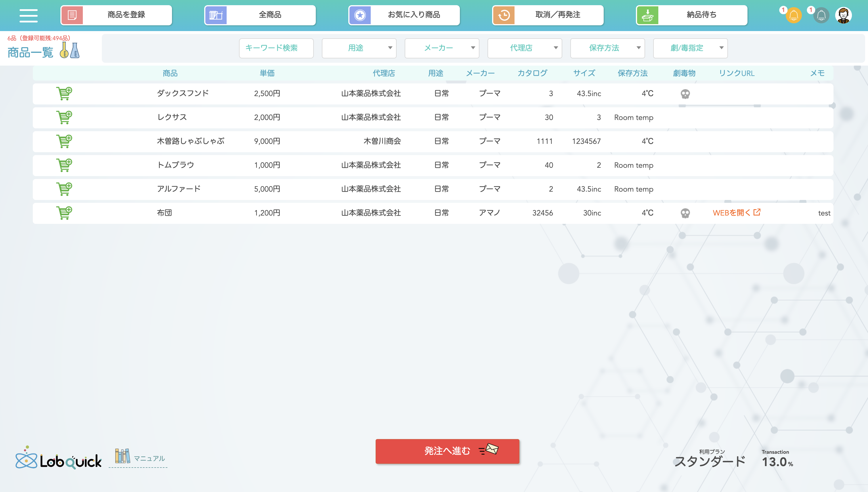Click the skull icon on the 布団 row
The image size is (868, 492).
coord(685,213)
